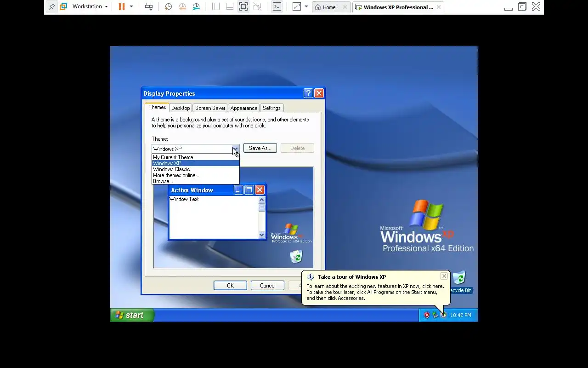Open the snapshot manager icon
588x368 pixels.
click(x=196, y=7)
